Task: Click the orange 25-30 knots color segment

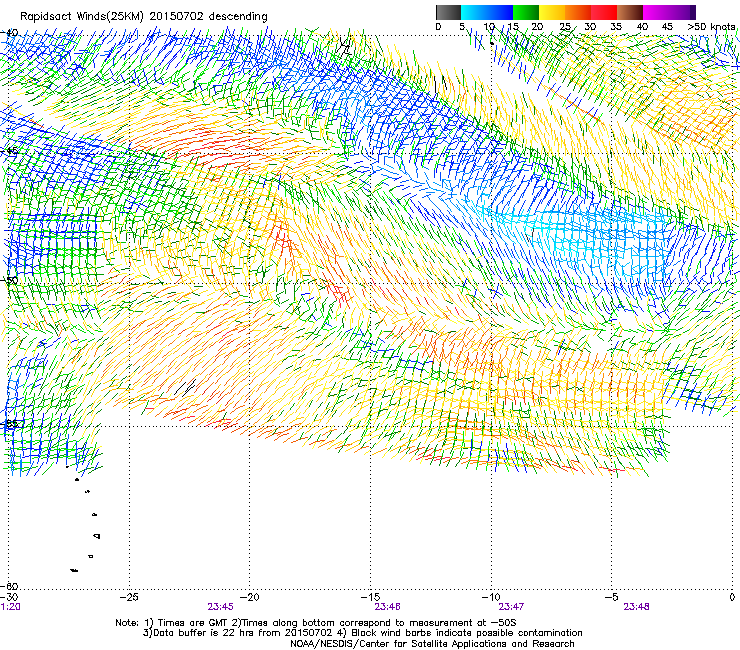Action: click(578, 12)
